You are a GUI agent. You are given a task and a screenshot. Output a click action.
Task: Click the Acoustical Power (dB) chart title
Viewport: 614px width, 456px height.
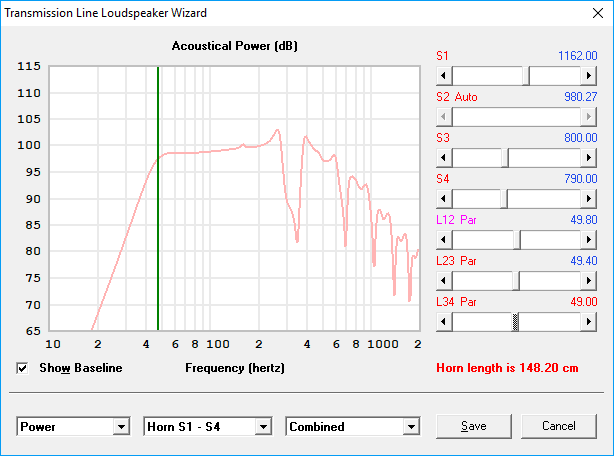tap(235, 46)
